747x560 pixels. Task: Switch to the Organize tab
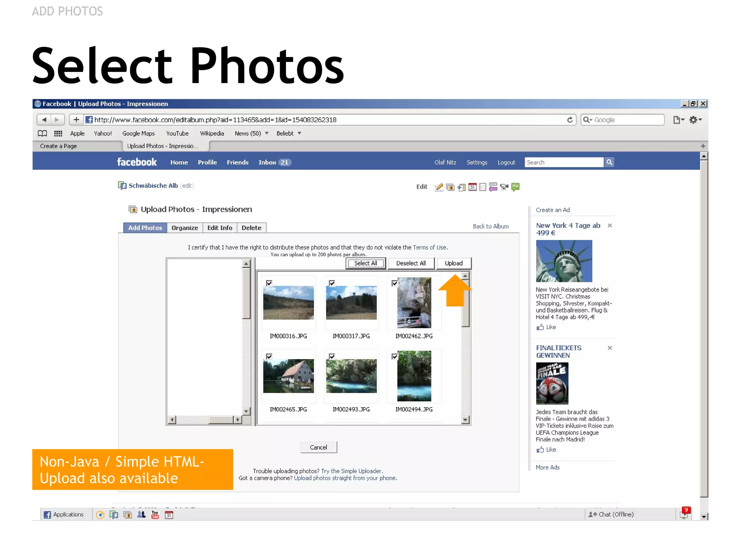point(185,228)
